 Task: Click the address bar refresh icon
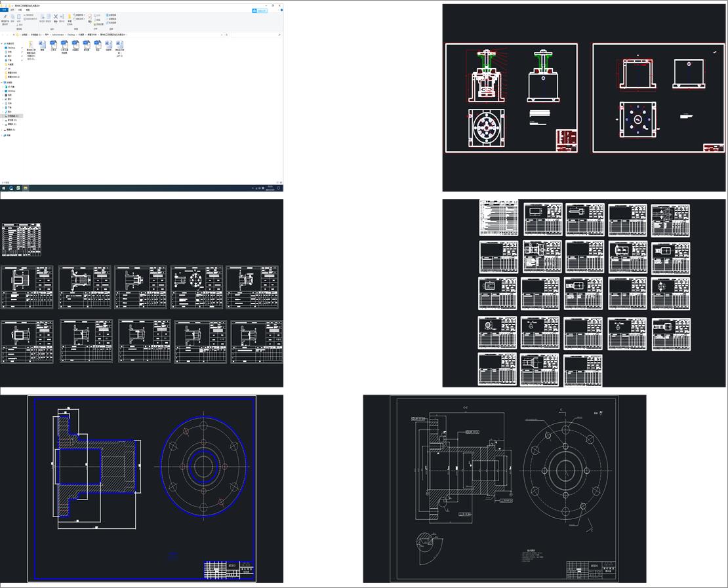pos(226,35)
